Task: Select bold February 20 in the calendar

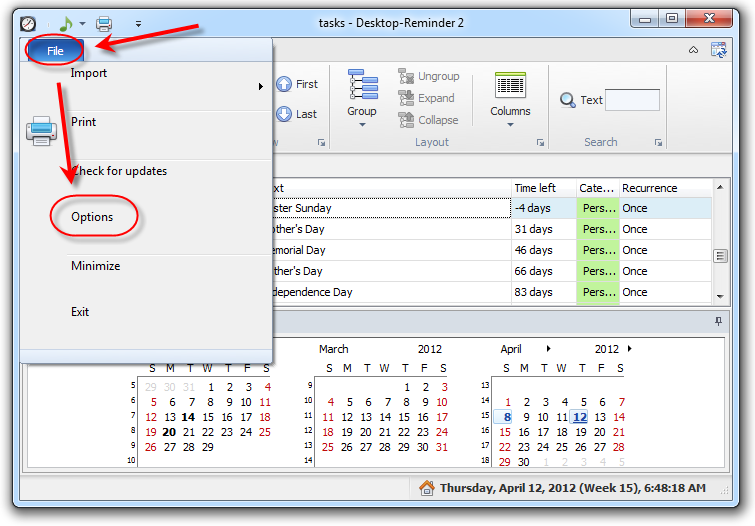Action: click(x=169, y=433)
